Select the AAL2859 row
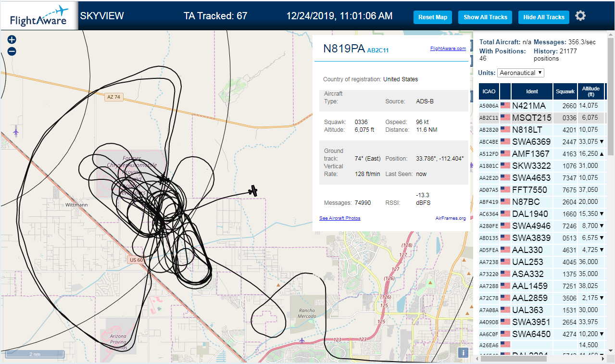 (542, 298)
